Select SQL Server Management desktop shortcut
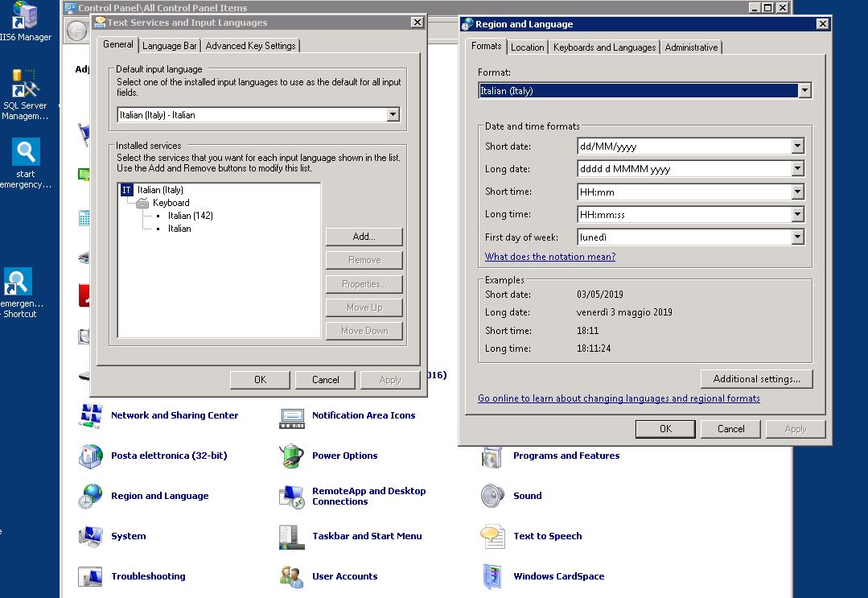 [24, 95]
